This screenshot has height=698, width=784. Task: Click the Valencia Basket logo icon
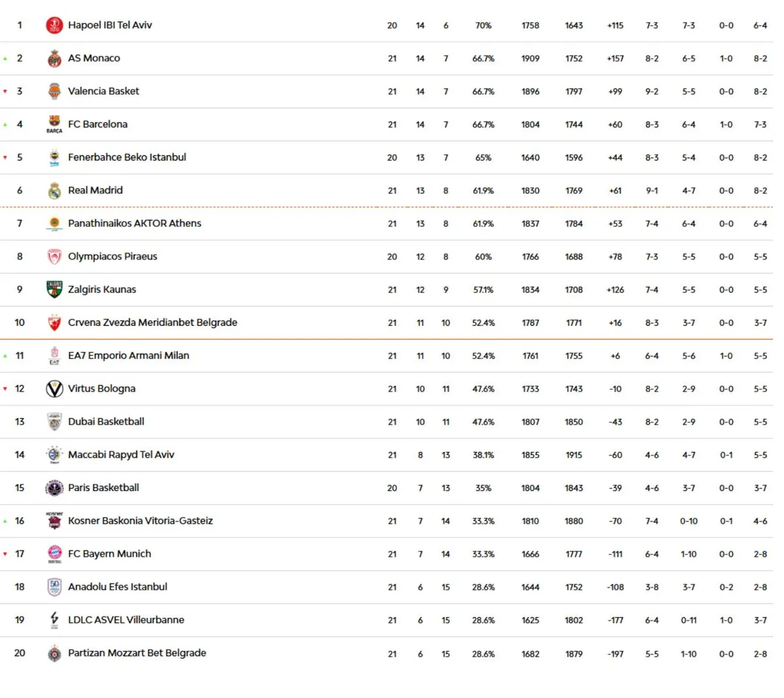point(54,91)
